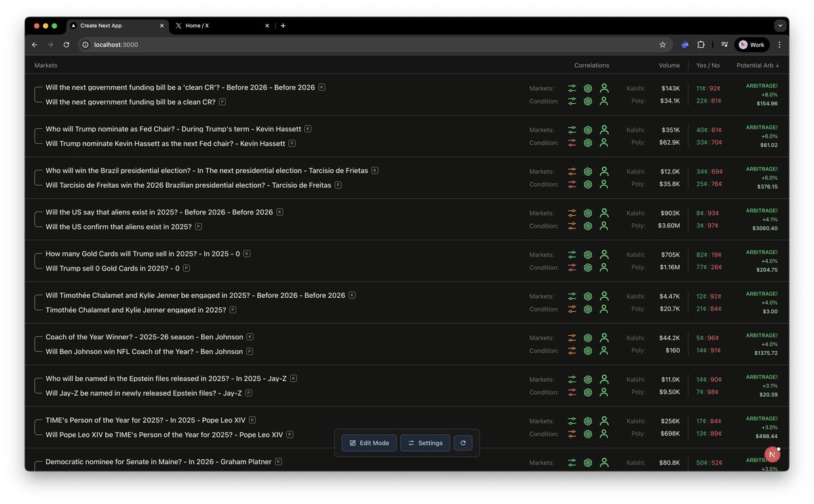Click the Markets column header
The width and height of the screenshot is (814, 504).
point(46,66)
